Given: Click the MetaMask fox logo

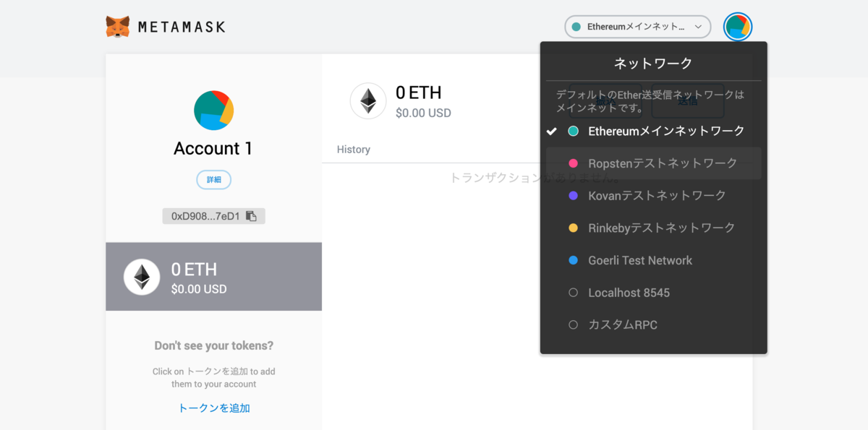Looking at the screenshot, I should (118, 27).
